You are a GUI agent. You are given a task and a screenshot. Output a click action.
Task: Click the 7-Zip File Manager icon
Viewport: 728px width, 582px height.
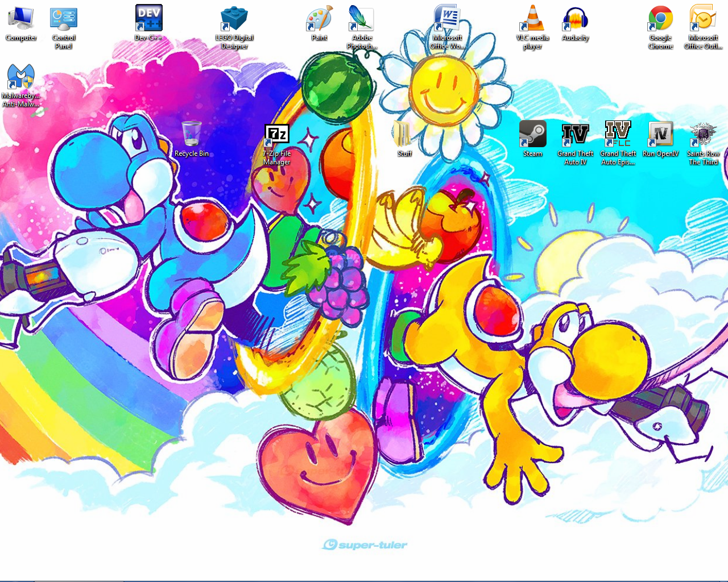click(277, 135)
